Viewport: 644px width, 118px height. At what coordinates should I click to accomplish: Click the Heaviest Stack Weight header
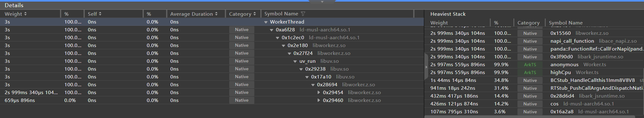[439, 23]
